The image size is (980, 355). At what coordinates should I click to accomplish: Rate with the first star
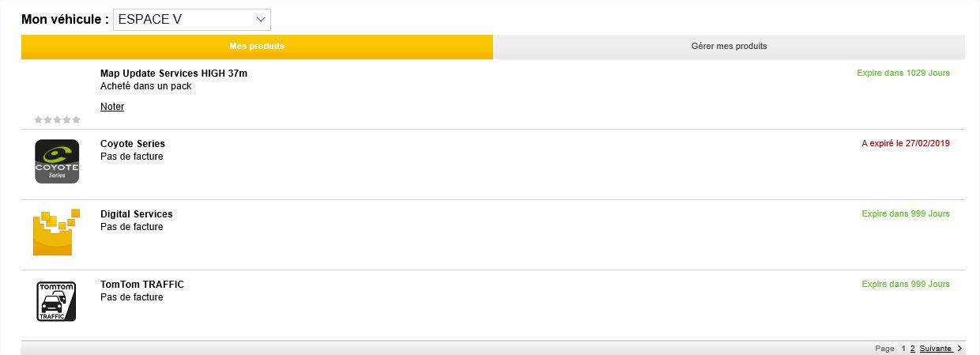coord(39,119)
